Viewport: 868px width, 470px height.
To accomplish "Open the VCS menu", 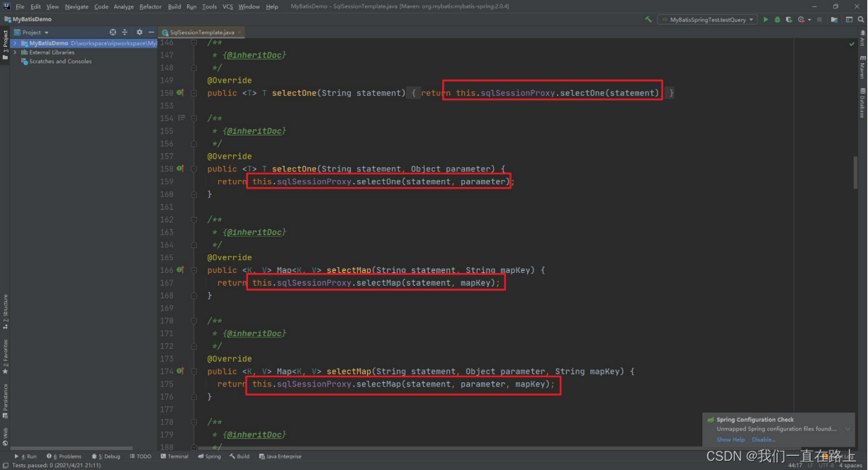I will 227,6.
